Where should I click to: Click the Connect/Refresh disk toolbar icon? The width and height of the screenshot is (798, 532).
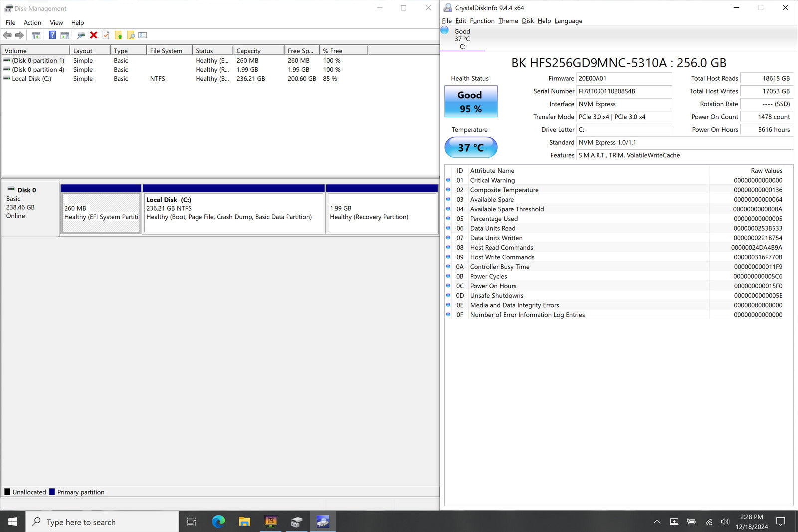(81, 35)
